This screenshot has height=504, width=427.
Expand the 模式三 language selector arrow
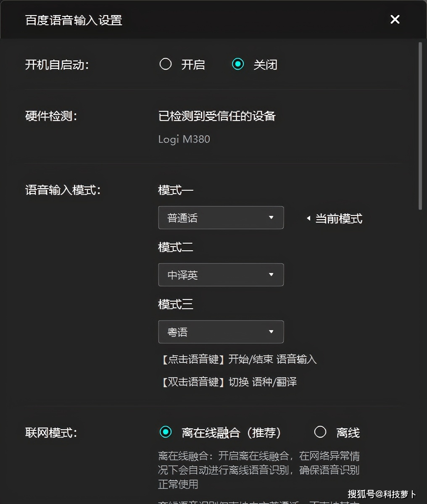tap(271, 332)
